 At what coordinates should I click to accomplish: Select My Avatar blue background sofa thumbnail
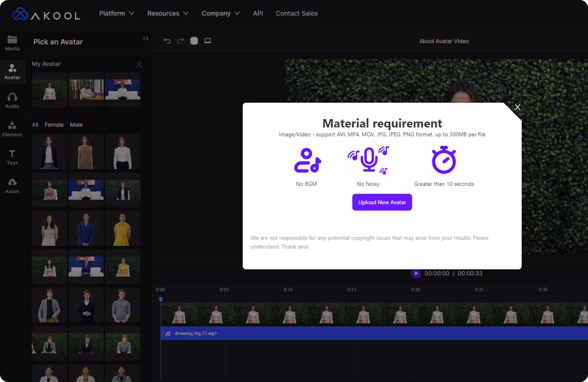[123, 90]
